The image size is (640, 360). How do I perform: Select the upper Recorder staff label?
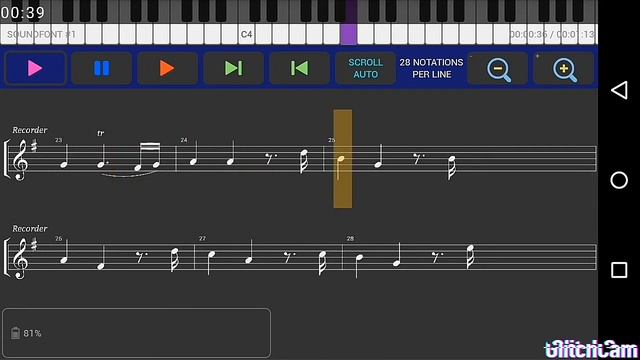coord(29,130)
